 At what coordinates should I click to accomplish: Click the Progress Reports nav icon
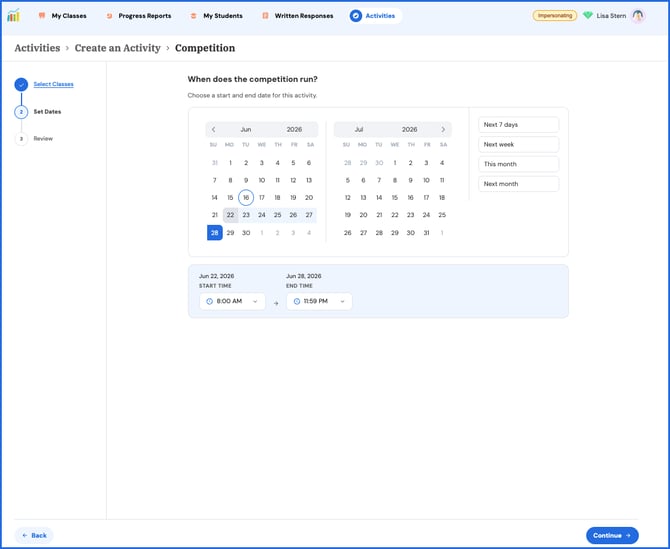[x=109, y=16]
